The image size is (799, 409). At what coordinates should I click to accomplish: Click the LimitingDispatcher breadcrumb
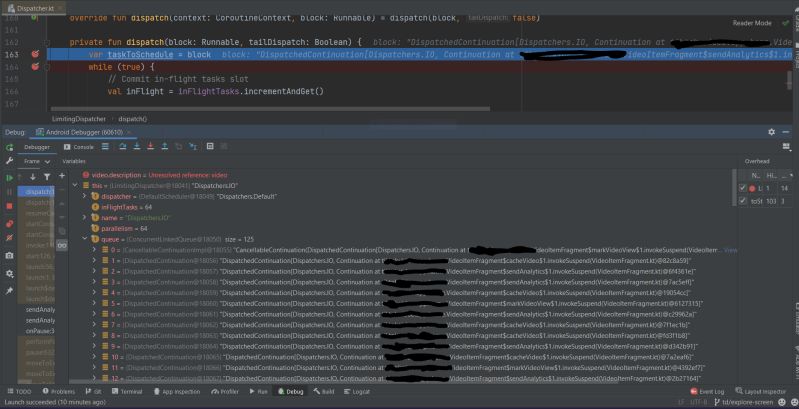click(79, 119)
